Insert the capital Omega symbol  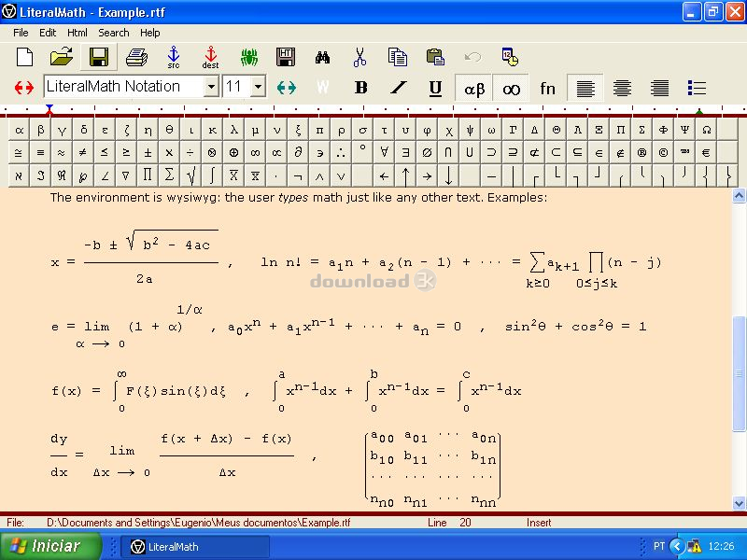tap(707, 130)
